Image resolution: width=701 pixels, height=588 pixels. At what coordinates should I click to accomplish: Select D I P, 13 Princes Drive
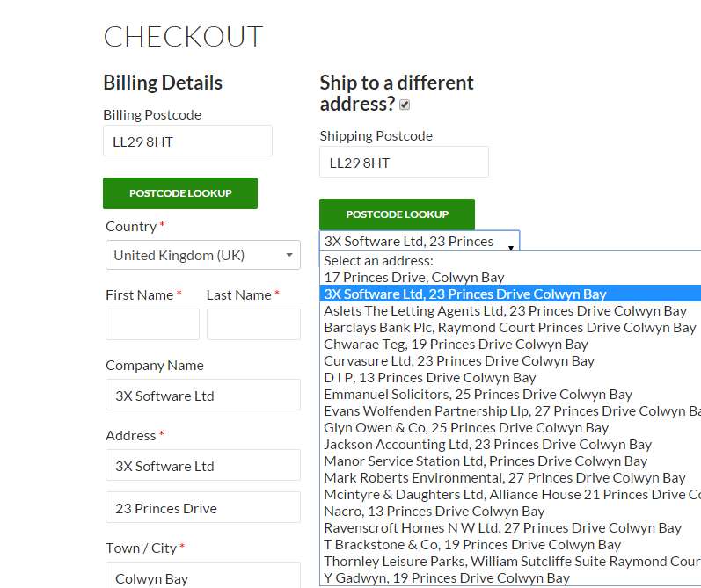(510, 378)
